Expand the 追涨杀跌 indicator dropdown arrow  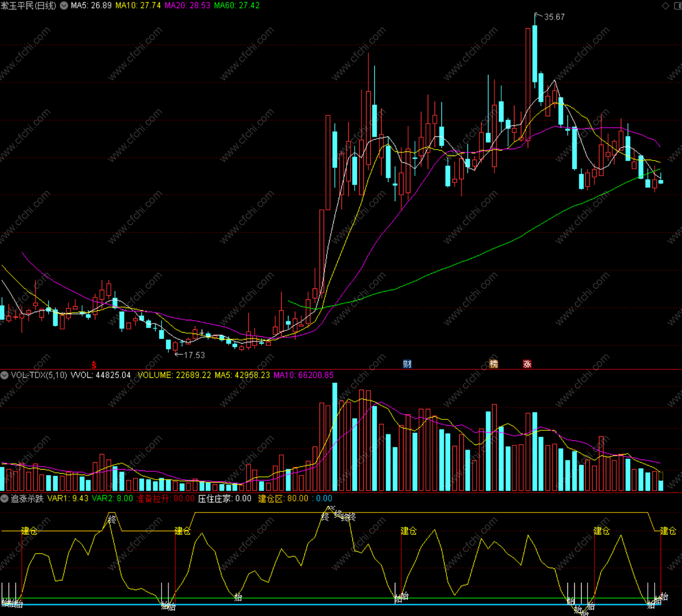5,498
